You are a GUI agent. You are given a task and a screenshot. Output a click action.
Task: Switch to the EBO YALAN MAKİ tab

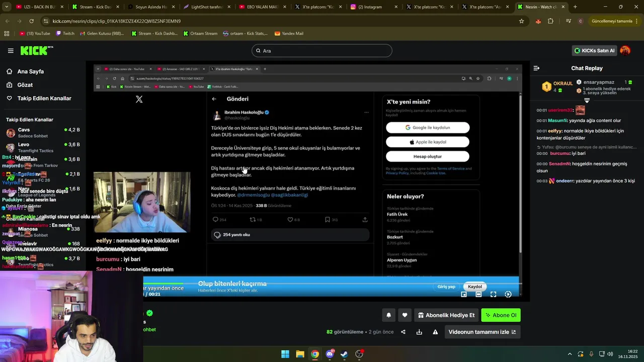(262, 7)
